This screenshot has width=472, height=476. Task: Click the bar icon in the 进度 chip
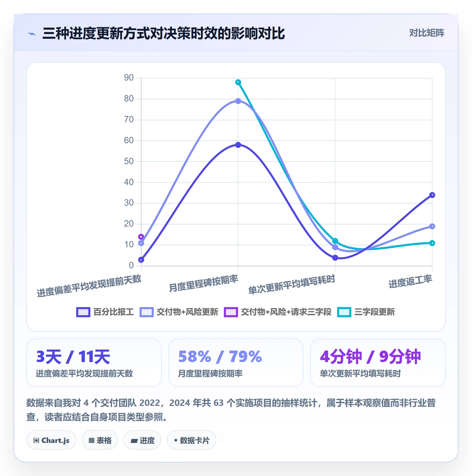[134, 441]
